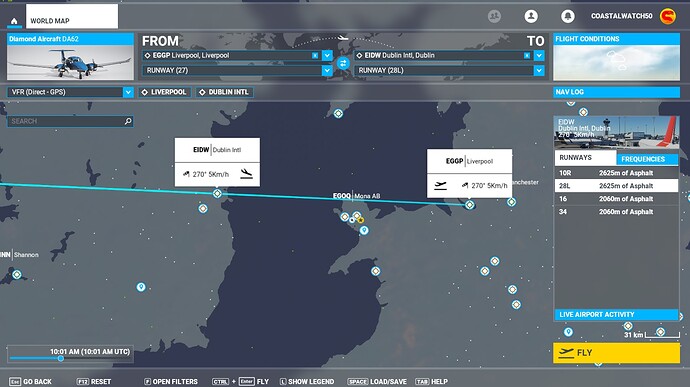690x387 pixels.
Task: Click F12 RESET
Action: click(94, 382)
